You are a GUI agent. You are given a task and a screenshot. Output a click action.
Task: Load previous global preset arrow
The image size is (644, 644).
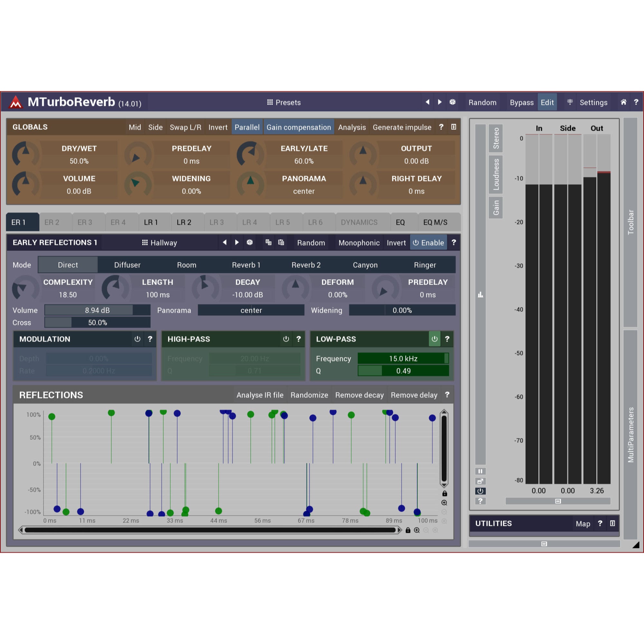[x=427, y=102]
